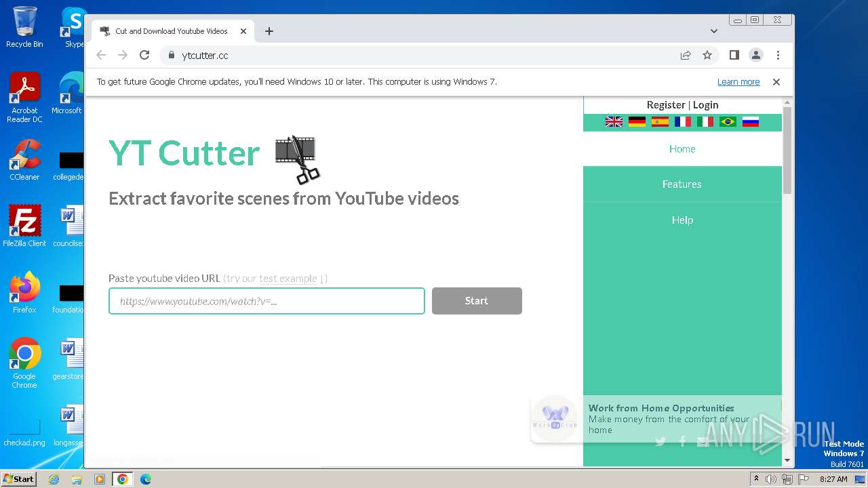868x488 pixels.
Task: Open the network icon in system tray
Action: [x=787, y=479]
